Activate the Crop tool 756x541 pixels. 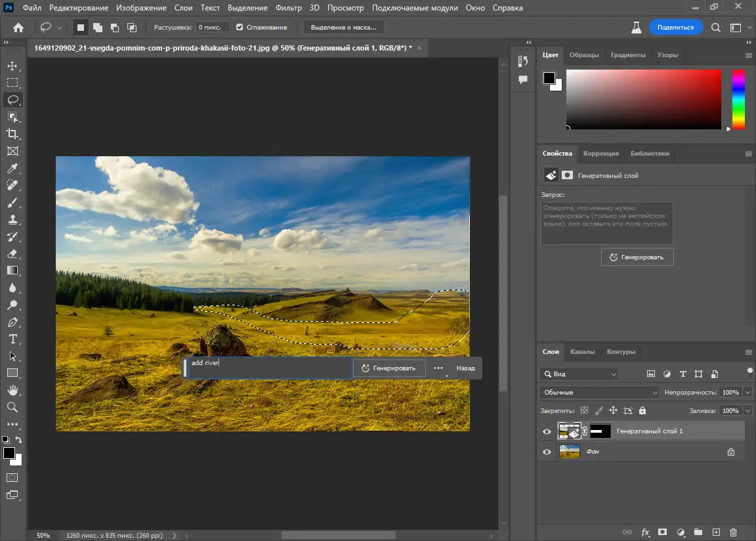point(13,134)
